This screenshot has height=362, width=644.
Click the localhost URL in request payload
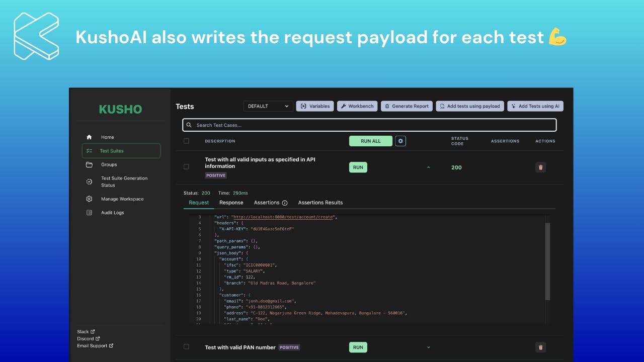(282, 217)
